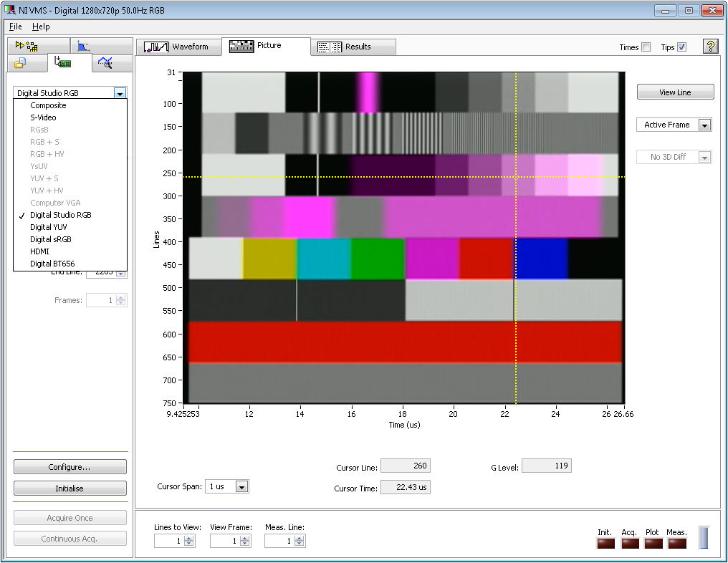Switch to the Waveform tab
The width and height of the screenshot is (728, 563).
coord(177,47)
